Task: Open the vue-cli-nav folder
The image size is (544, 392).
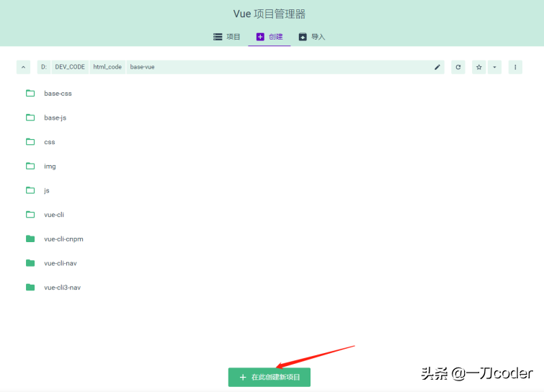Action: coord(61,263)
